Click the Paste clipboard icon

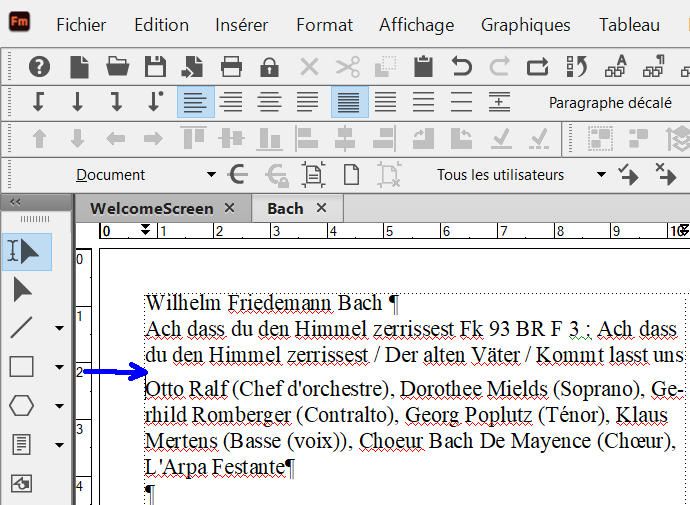[x=423, y=66]
